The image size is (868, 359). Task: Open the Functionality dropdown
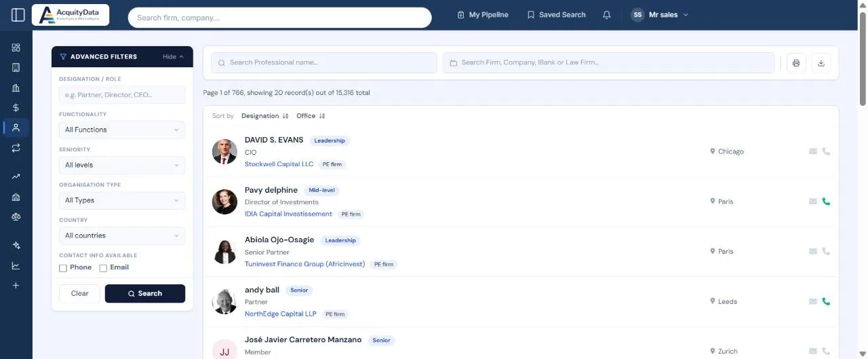click(122, 130)
